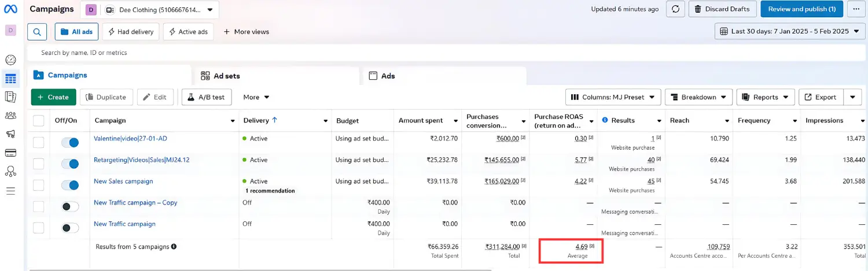Check the Valentine|video|27-01-AD row checkbox
This screenshot has width=868, height=271.
(x=38, y=142)
